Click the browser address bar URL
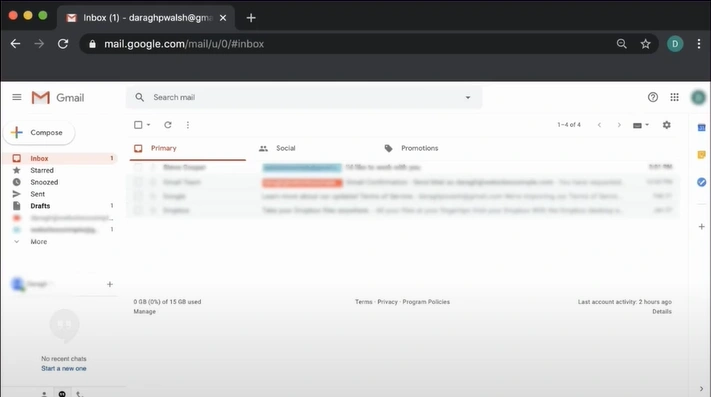Screen dimensions: 711x397 tap(184, 44)
